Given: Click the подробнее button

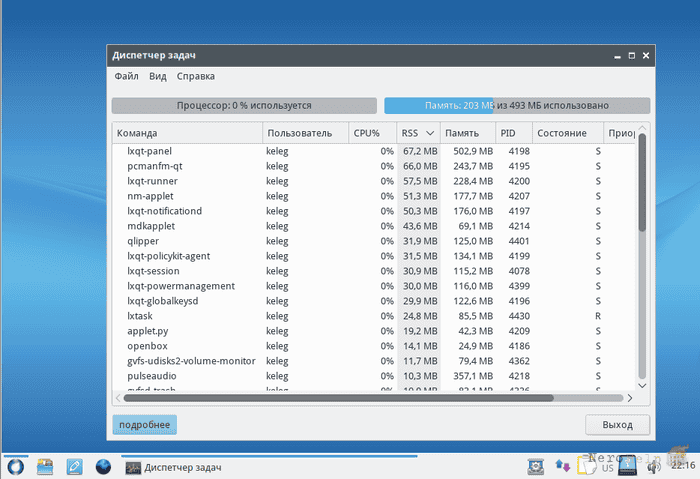Looking at the screenshot, I should [145, 425].
